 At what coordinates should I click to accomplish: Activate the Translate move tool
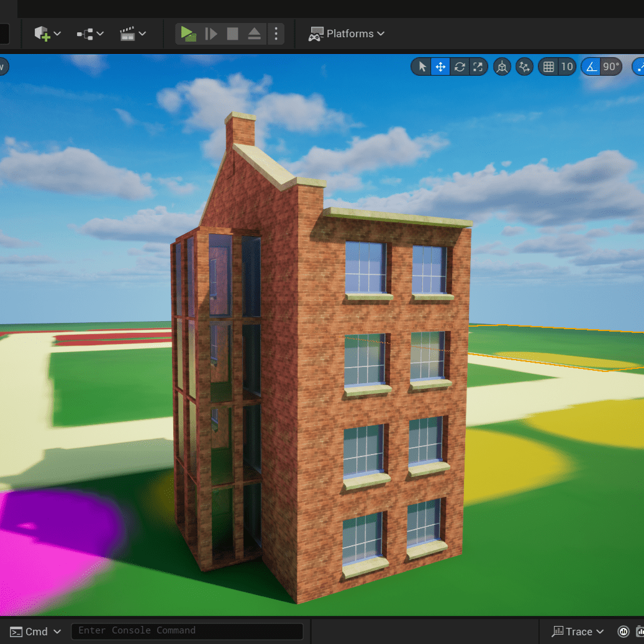pyautogui.click(x=440, y=66)
